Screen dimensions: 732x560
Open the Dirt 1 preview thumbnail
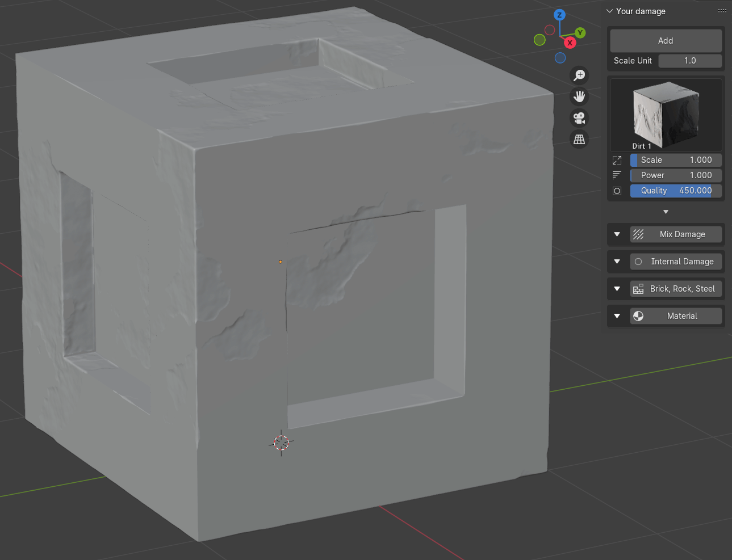(666, 115)
